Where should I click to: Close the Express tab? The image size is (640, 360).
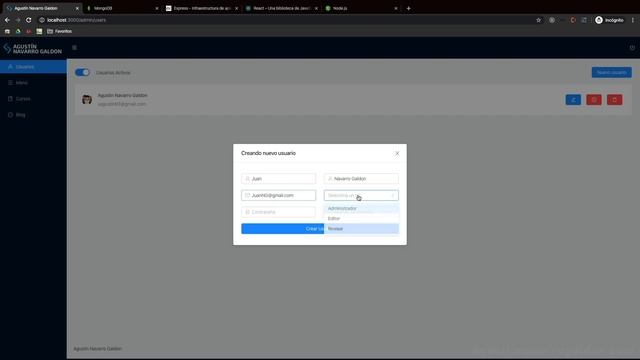pos(236,8)
